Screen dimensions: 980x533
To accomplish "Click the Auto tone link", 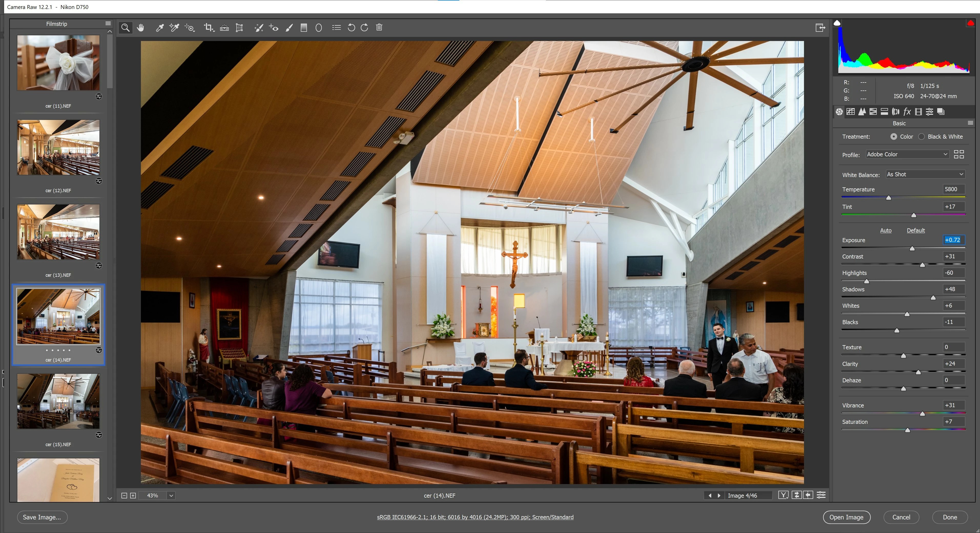I will click(885, 230).
